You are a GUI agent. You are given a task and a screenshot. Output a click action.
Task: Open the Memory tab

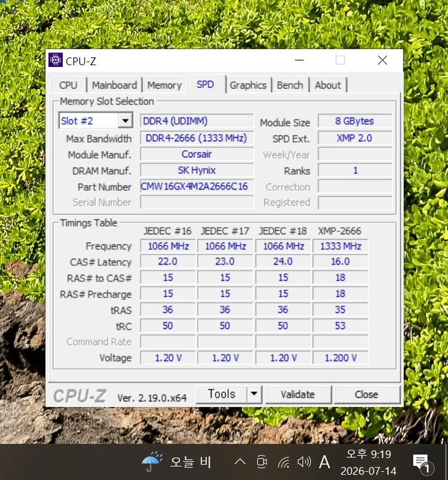164,85
